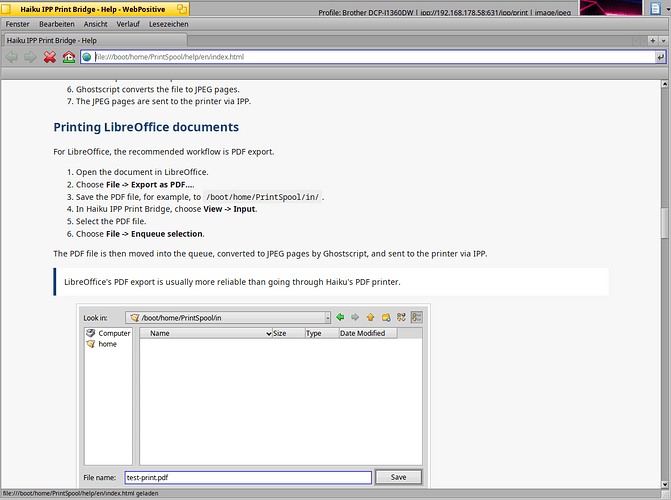This screenshot has height=500, width=671.
Task: Click the Save button in the dialog screenshot
Action: tap(398, 477)
